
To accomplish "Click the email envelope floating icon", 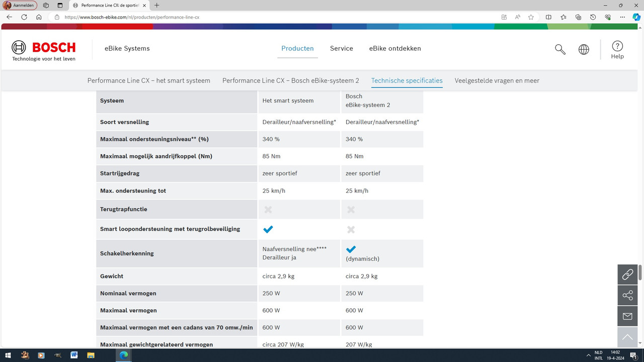I will tap(627, 316).
